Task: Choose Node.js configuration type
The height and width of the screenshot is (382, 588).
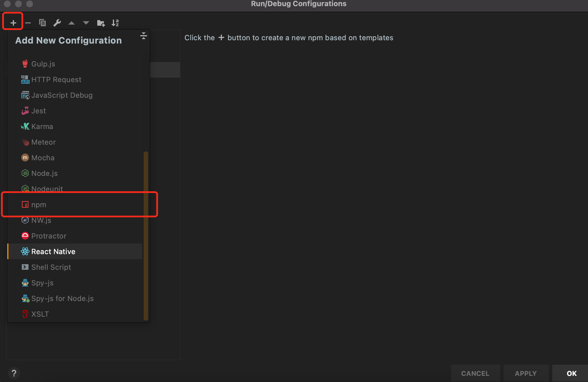Action: coord(44,173)
